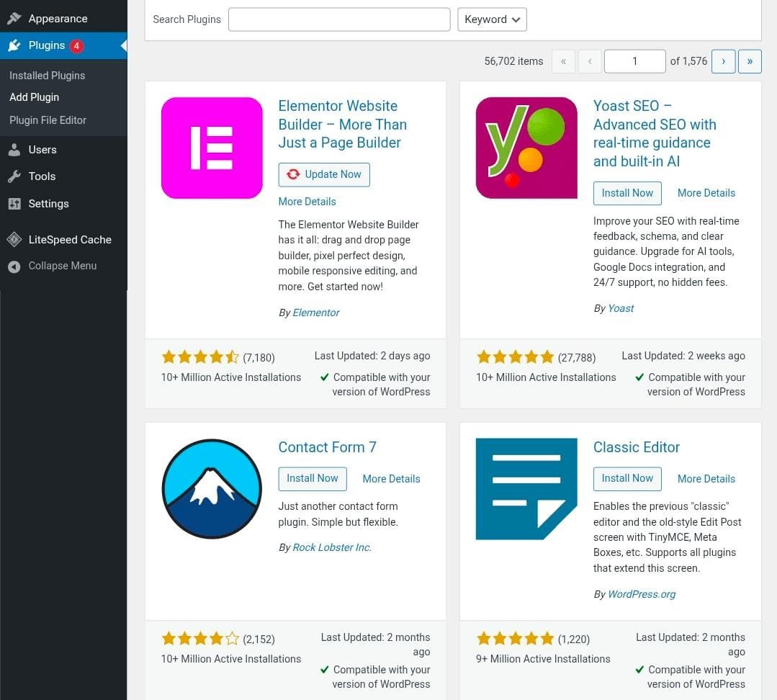Click the Settings sliders icon in sidebar
Image resolution: width=777 pixels, height=700 pixels.
pos(14,204)
